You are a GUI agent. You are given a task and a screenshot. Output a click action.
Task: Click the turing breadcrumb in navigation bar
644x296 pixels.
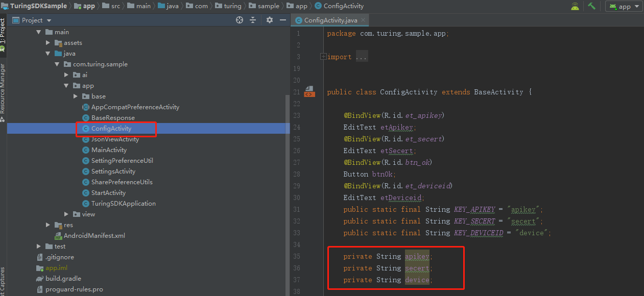[x=232, y=6]
